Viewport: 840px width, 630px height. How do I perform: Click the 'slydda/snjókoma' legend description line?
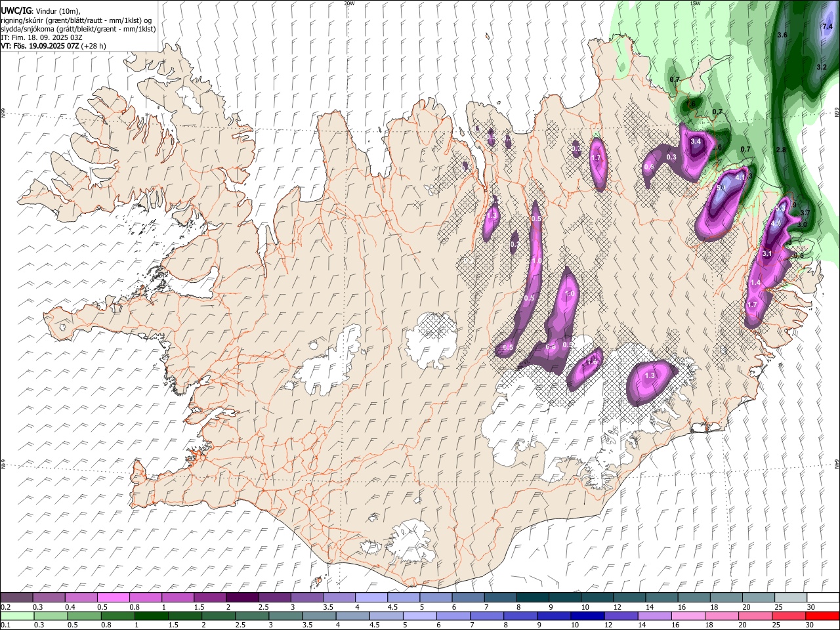[78, 29]
